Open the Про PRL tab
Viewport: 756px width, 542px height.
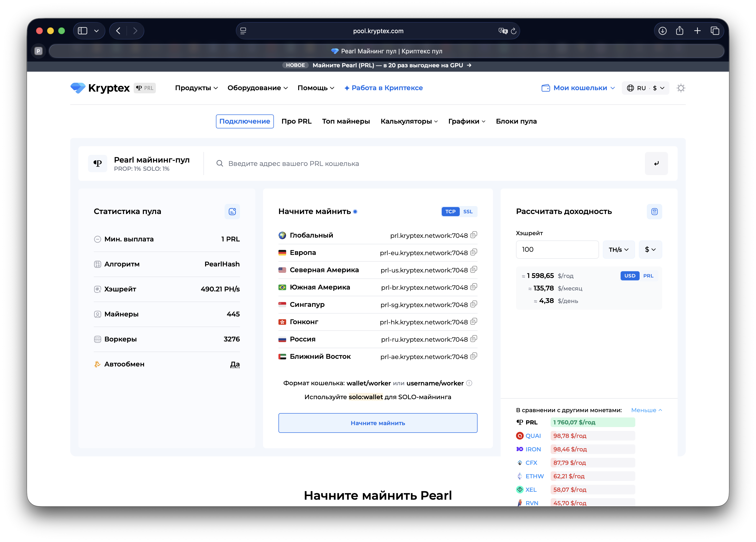coord(296,121)
